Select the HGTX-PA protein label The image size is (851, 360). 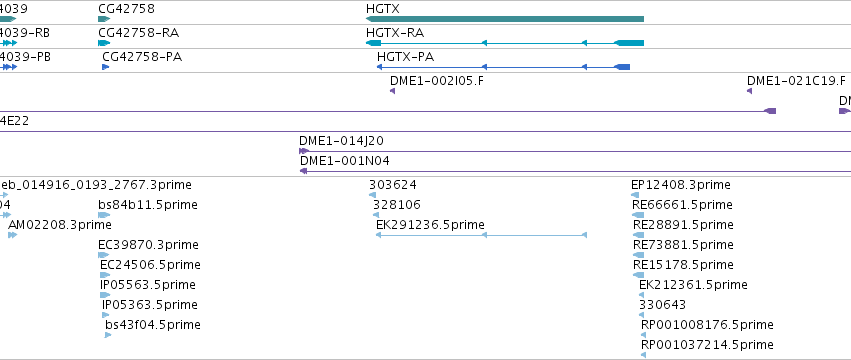pos(405,56)
